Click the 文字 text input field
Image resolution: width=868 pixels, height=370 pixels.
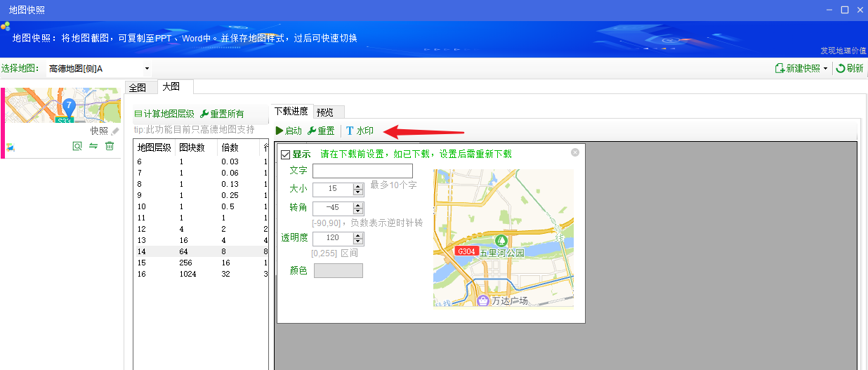[362, 171]
